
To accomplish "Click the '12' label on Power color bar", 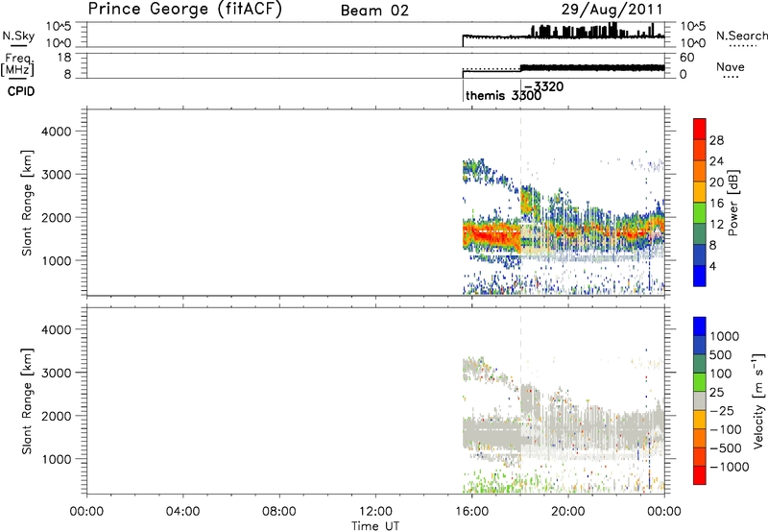I will pos(716,225).
